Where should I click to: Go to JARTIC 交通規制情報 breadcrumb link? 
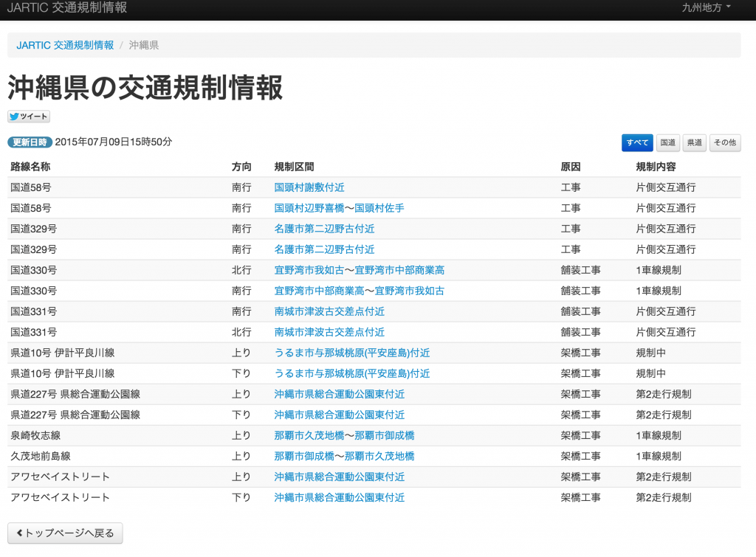pyautogui.click(x=65, y=45)
